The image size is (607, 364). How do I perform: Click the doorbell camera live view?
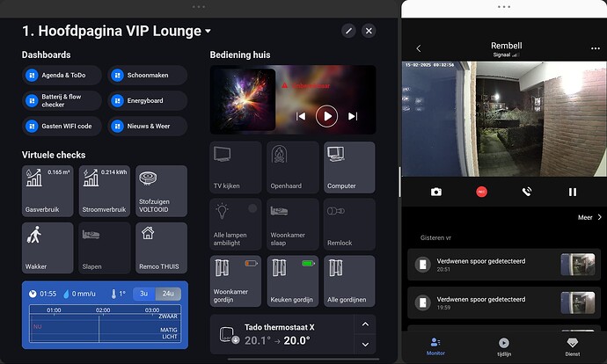pos(504,119)
